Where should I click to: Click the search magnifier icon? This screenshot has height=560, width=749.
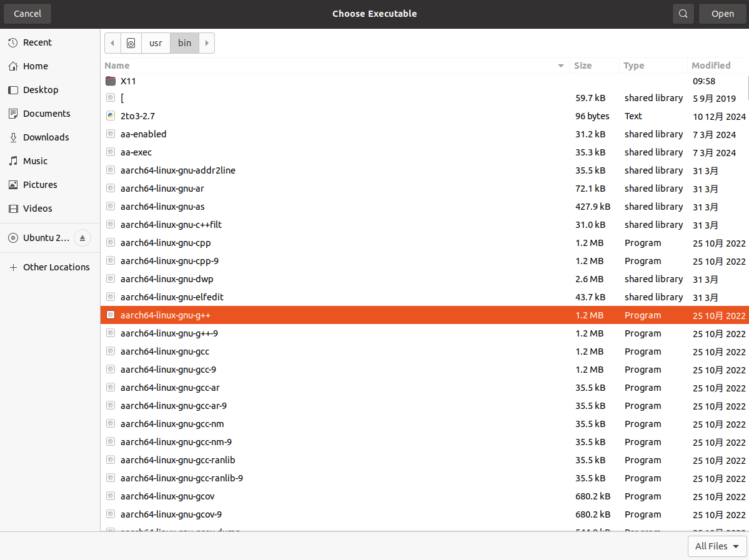pos(683,14)
